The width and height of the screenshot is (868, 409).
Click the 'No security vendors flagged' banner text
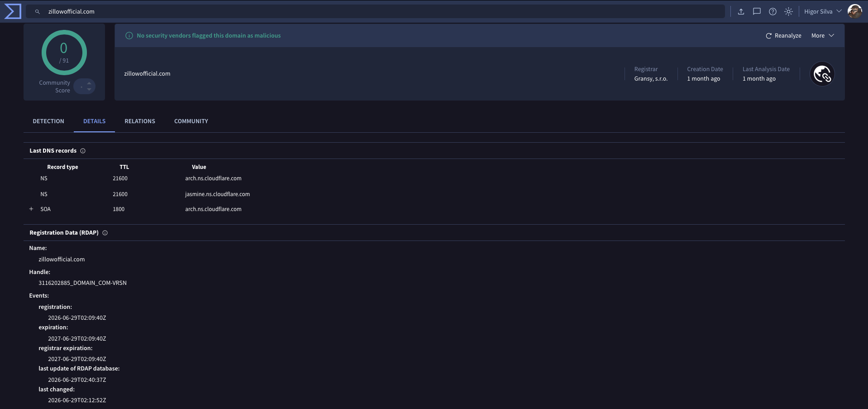coord(209,36)
